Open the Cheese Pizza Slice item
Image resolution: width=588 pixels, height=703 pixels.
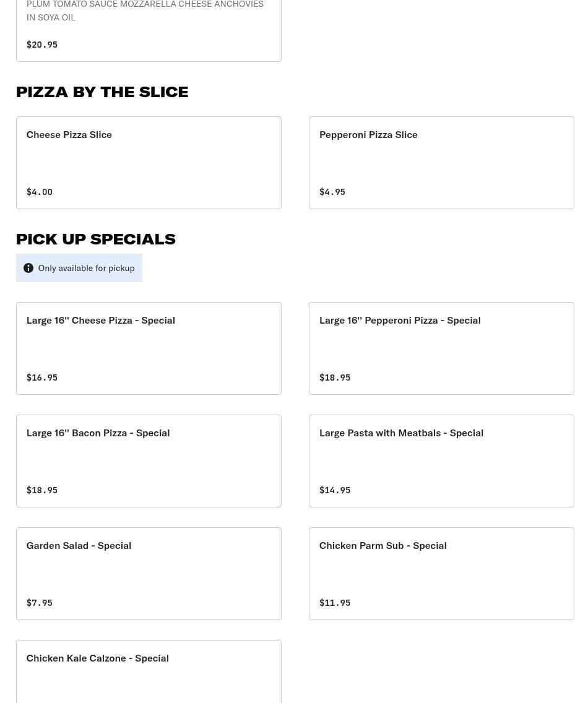149,162
